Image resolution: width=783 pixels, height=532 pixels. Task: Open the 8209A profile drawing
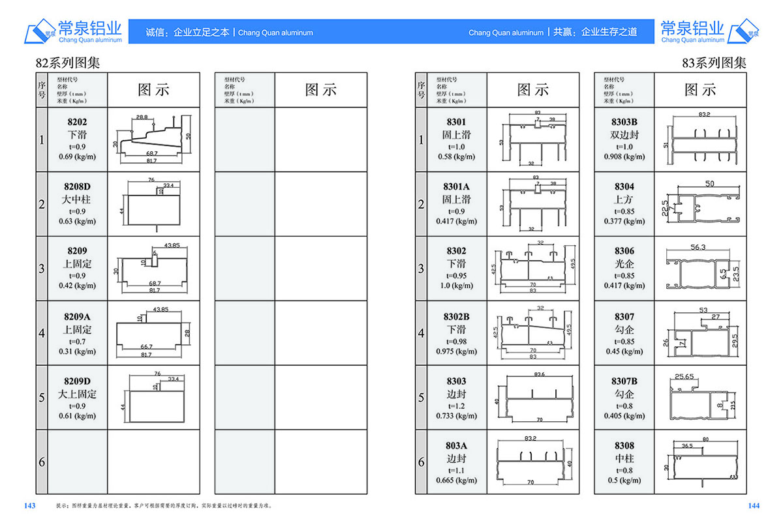click(x=153, y=332)
